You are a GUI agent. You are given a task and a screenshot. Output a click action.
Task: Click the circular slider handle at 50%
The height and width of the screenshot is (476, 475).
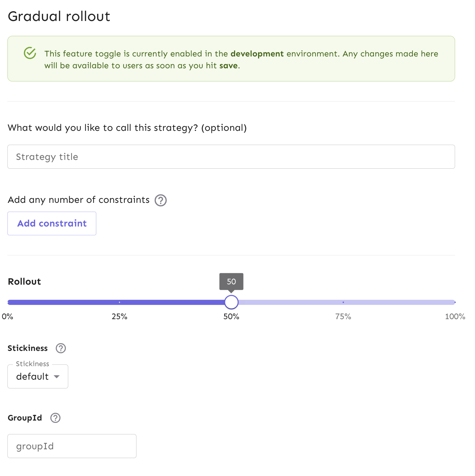coord(231,302)
